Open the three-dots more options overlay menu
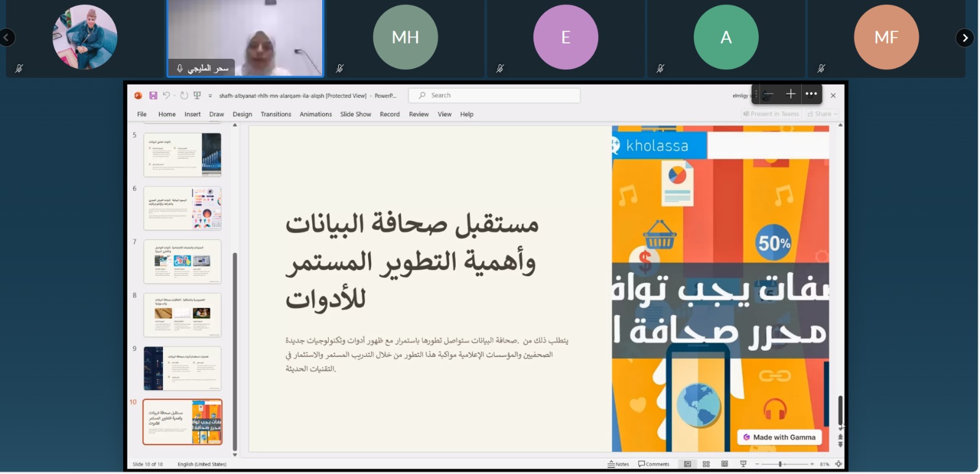Viewport: 980px width, 474px height. (812, 94)
